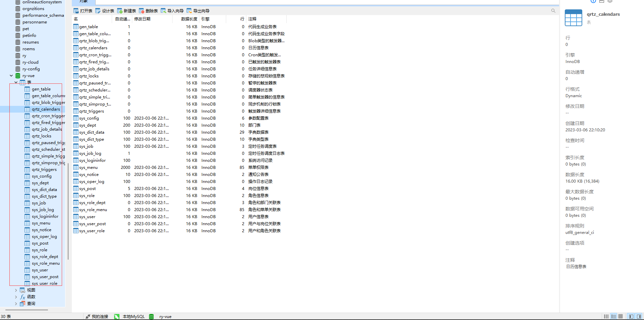The image size is (644, 320).
Task: Click sys_menu row table icon in object list
Action: [x=76, y=168]
